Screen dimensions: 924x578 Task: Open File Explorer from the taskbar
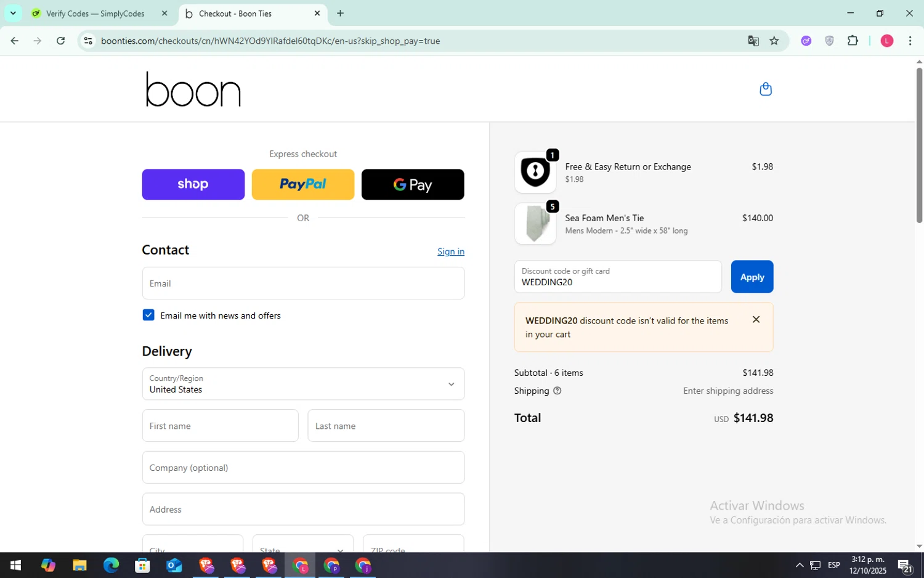[x=79, y=565]
